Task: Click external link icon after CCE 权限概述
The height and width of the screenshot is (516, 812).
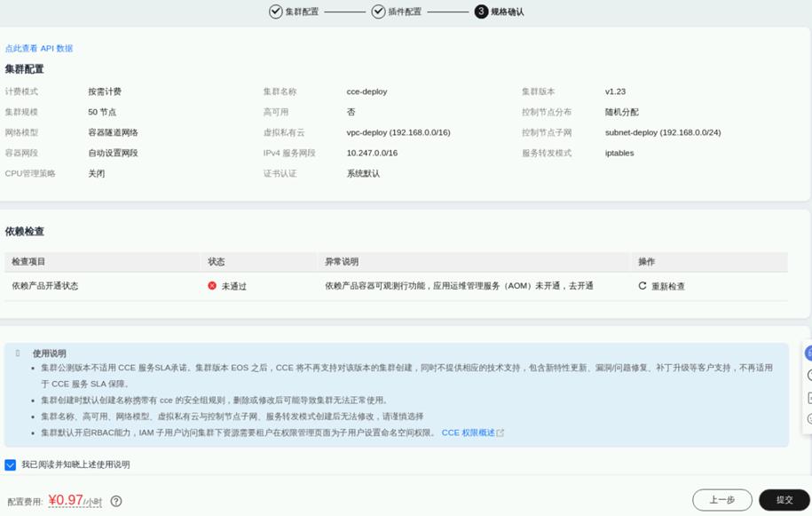Action: [501, 433]
